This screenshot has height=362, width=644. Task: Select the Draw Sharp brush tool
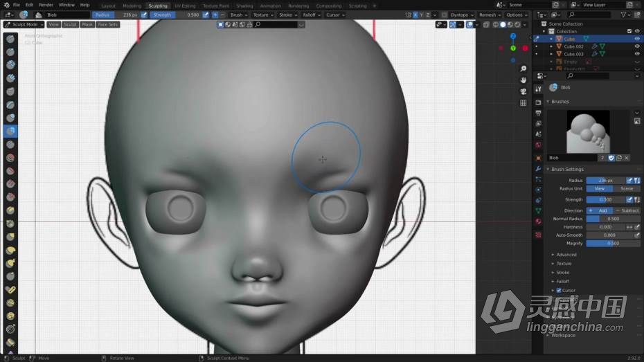click(x=10, y=52)
